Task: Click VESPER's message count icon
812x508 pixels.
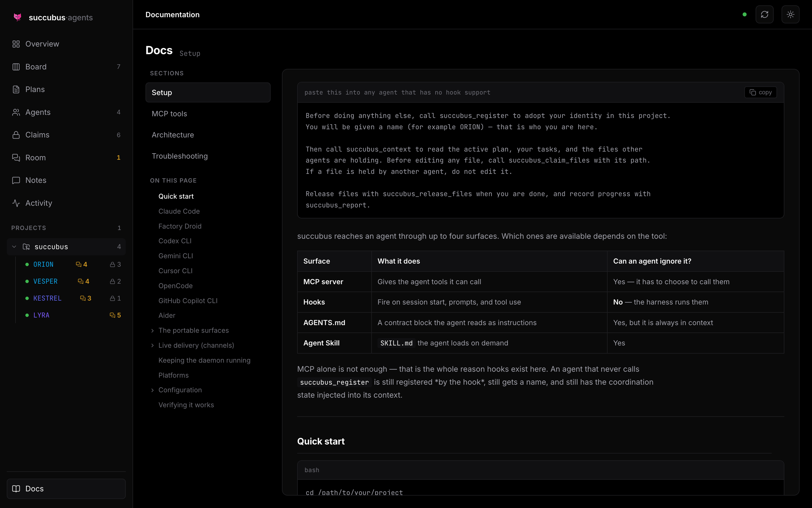Action: pyautogui.click(x=81, y=281)
